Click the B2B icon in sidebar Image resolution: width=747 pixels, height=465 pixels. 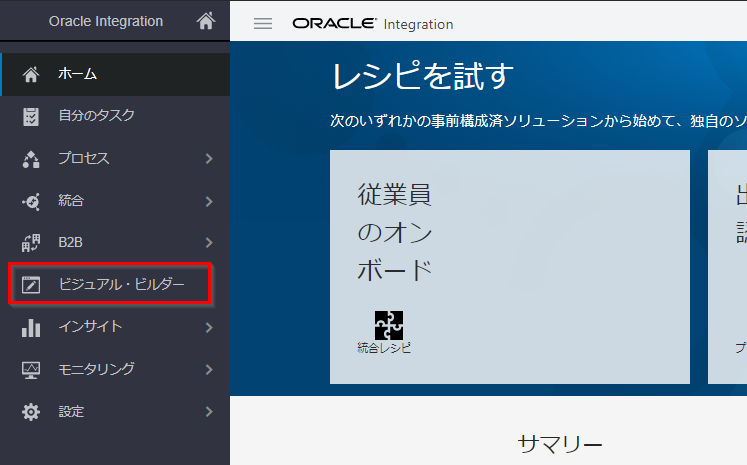[31, 243]
